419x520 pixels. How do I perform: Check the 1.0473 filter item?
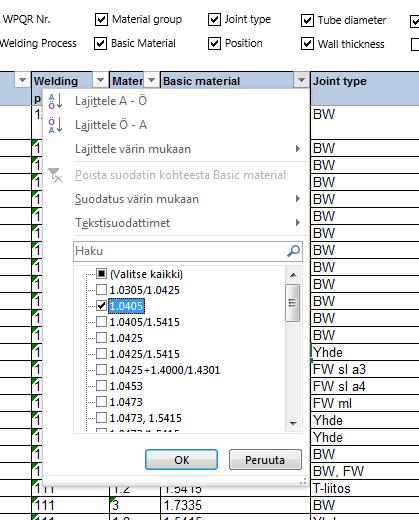101,402
